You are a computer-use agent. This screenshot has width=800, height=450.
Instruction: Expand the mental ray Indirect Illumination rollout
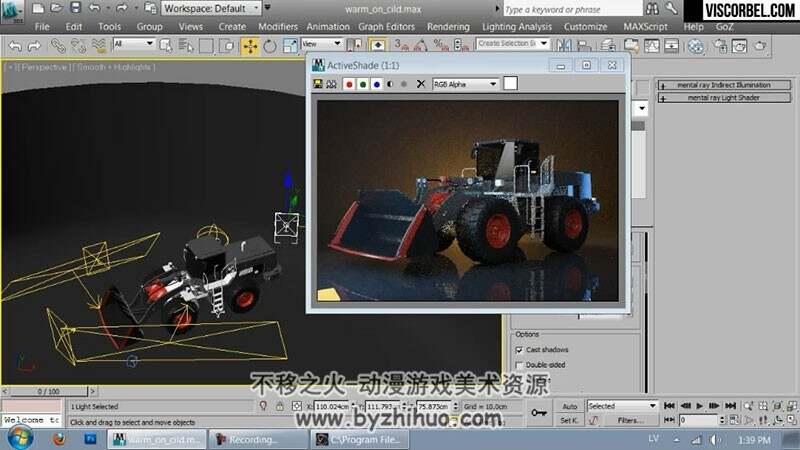pyautogui.click(x=724, y=85)
